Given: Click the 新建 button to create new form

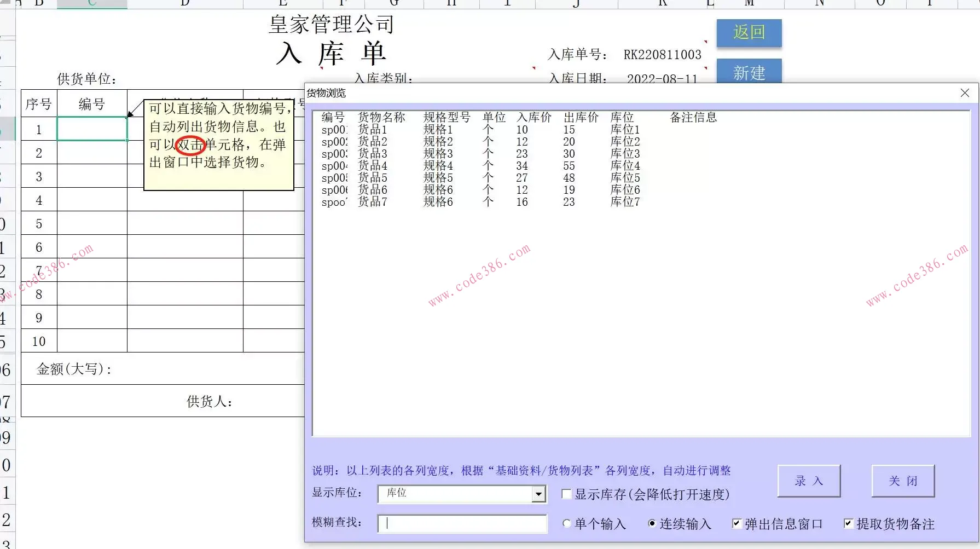Looking at the screenshot, I should (x=749, y=72).
